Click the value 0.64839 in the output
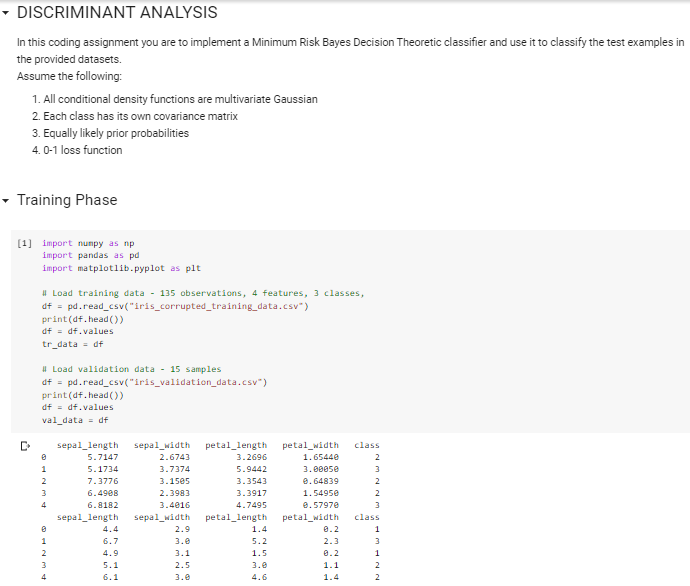The width and height of the screenshot is (690, 586). pos(321,481)
